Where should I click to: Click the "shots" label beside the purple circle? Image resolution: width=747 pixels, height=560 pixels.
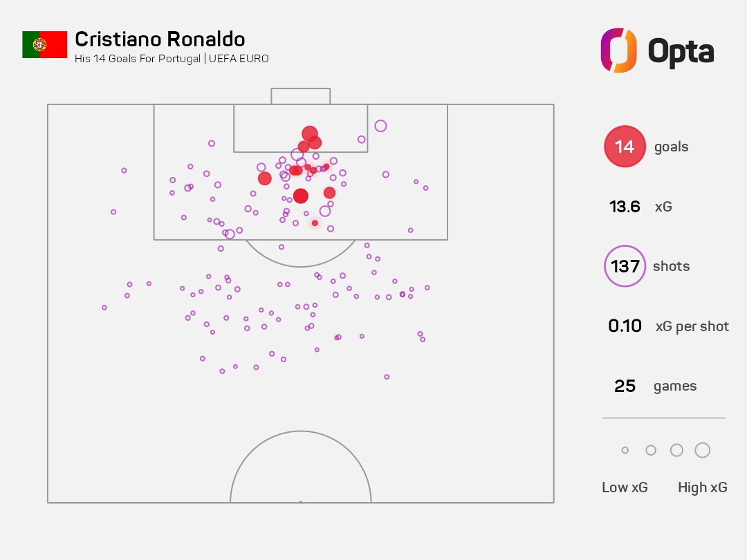coord(671,267)
